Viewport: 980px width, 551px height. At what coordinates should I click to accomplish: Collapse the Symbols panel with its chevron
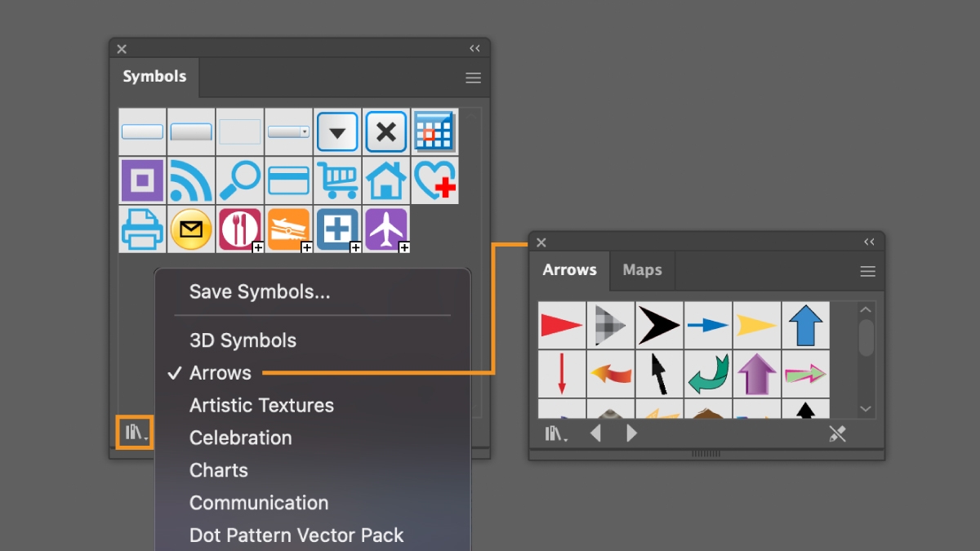tap(474, 48)
